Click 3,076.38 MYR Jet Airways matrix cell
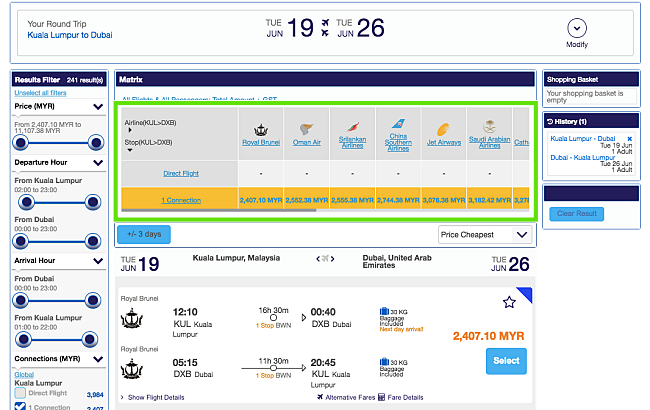The image size is (650, 410). (x=444, y=200)
